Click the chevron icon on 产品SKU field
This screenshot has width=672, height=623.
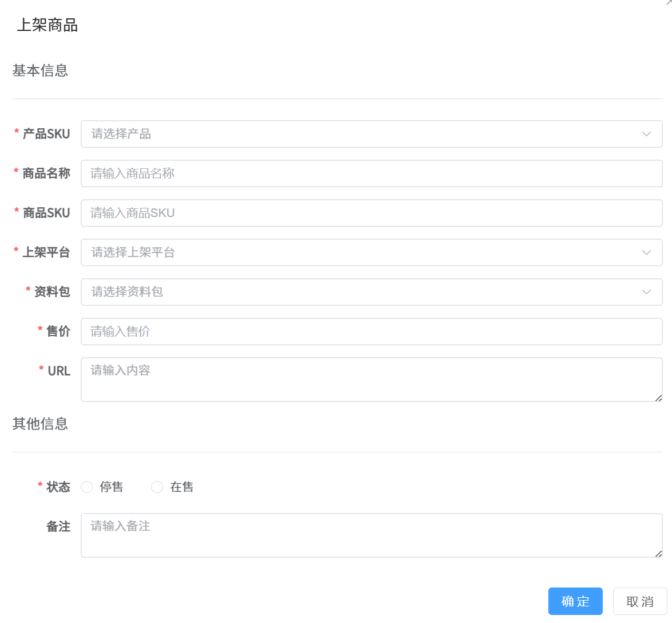646,134
